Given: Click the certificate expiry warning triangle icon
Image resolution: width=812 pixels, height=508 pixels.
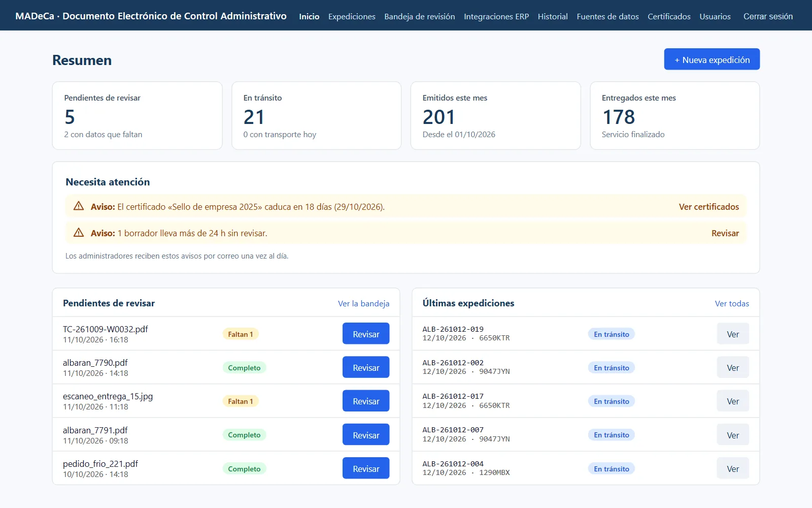Looking at the screenshot, I should [x=79, y=206].
